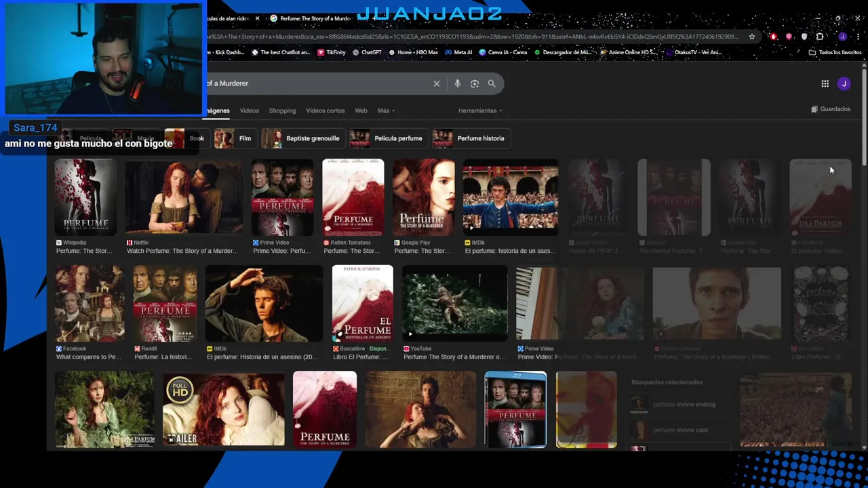Open the Netflix Perfume image result
The height and width of the screenshot is (488, 868).
(x=184, y=197)
